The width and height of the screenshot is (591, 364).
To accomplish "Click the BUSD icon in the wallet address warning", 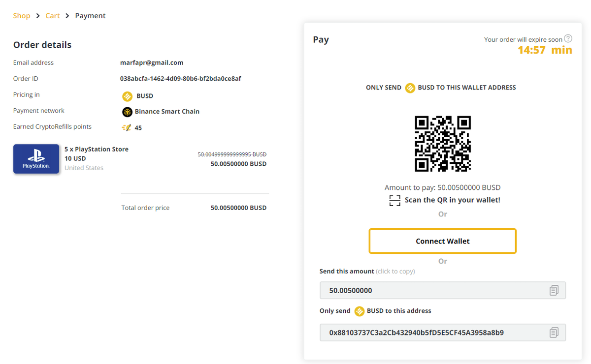I will pos(410,88).
